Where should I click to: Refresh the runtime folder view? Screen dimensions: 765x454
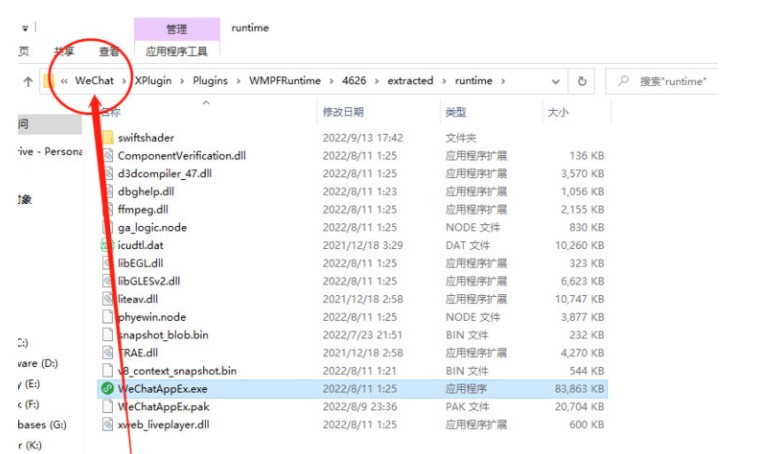582,81
